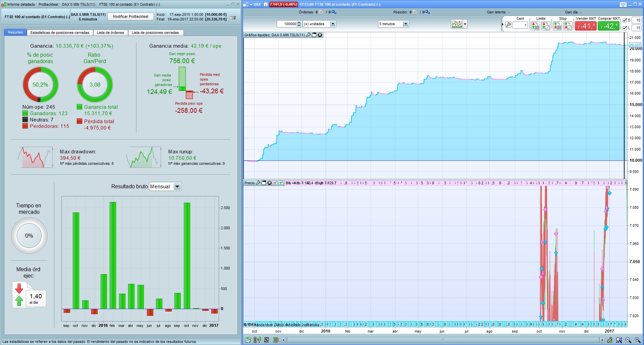Toggle the S checkbox
This screenshot has width=644, height=345.
[x=625, y=20]
